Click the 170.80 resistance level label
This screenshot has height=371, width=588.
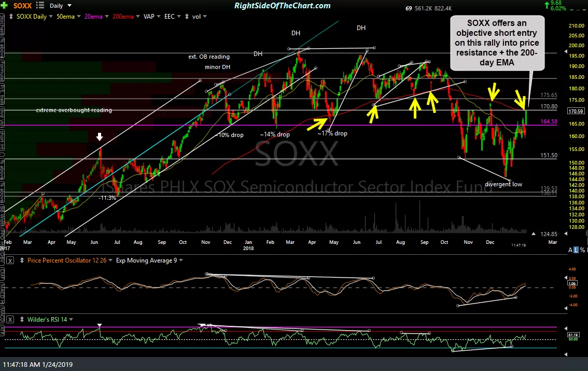click(x=549, y=106)
